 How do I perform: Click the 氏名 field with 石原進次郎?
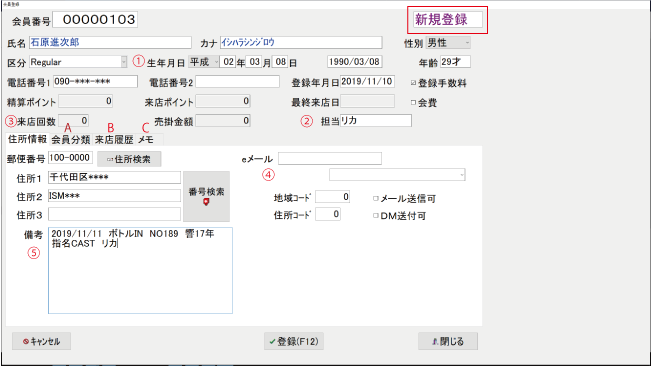tap(110, 42)
